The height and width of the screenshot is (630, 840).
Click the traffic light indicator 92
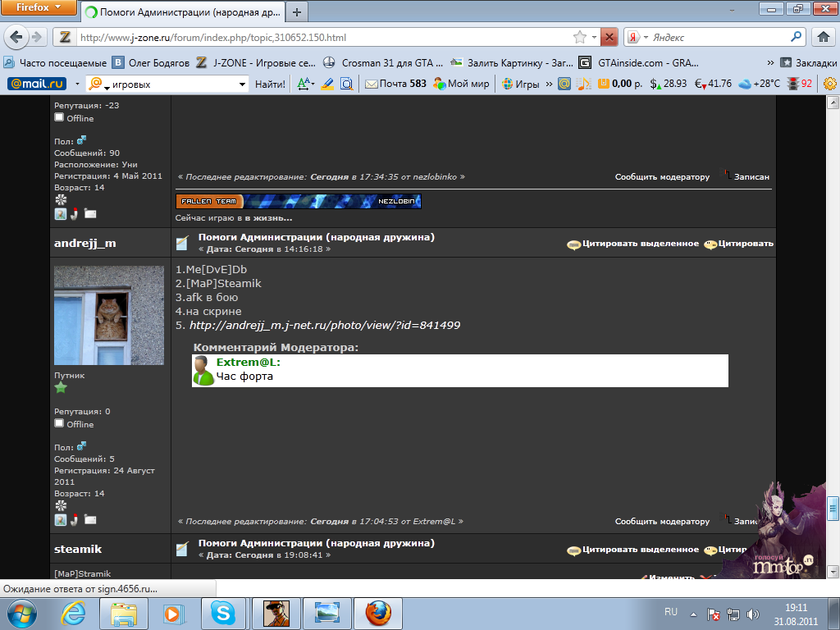799,84
